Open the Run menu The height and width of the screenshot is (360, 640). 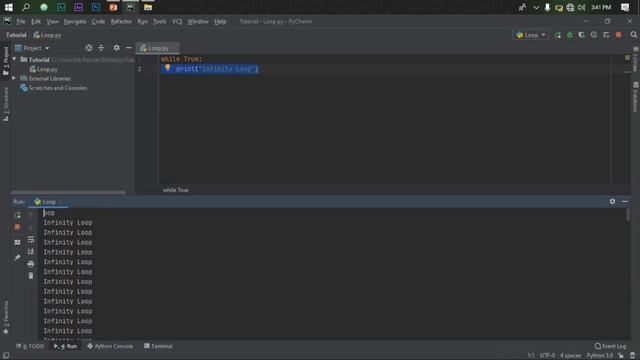pos(142,22)
